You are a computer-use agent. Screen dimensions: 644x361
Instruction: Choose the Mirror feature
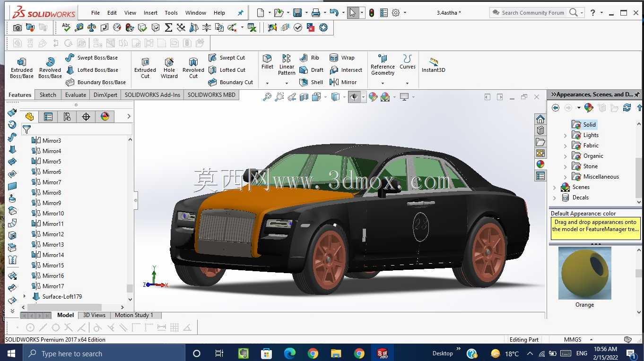[x=343, y=82]
